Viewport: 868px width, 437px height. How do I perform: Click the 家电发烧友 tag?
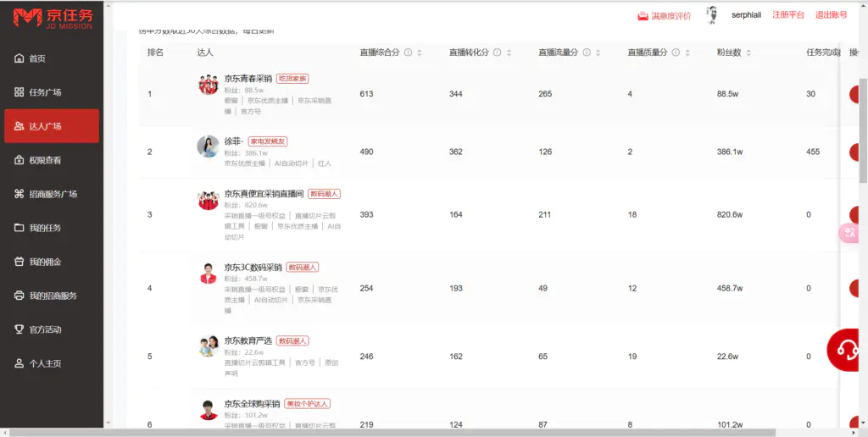[x=267, y=141]
